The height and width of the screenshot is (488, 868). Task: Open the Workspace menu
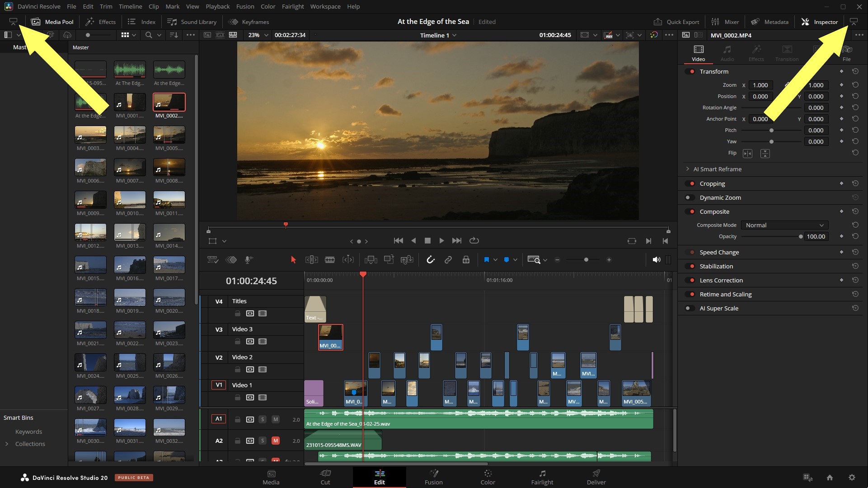[325, 6]
